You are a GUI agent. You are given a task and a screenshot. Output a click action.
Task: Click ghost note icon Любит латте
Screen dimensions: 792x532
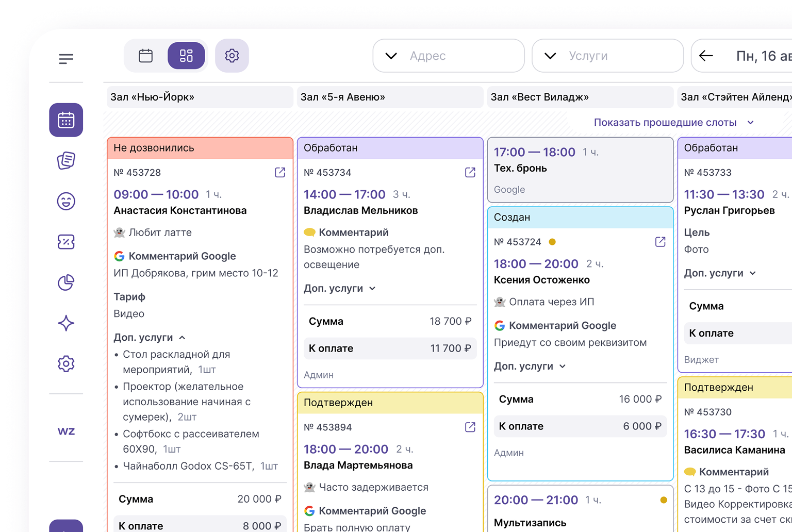pos(119,232)
